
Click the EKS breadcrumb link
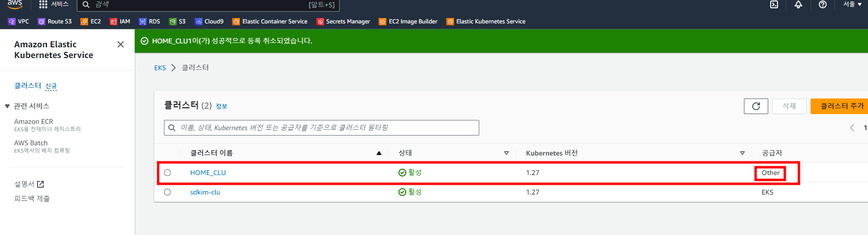160,68
